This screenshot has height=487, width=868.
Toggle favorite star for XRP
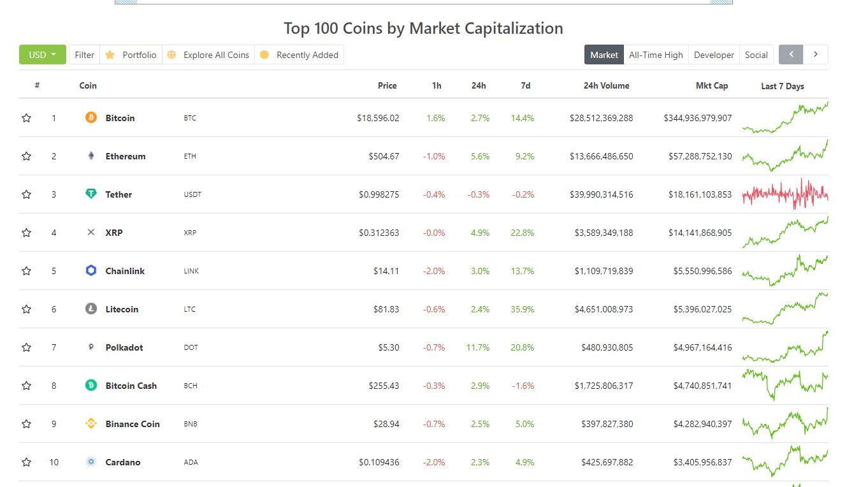[26, 233]
